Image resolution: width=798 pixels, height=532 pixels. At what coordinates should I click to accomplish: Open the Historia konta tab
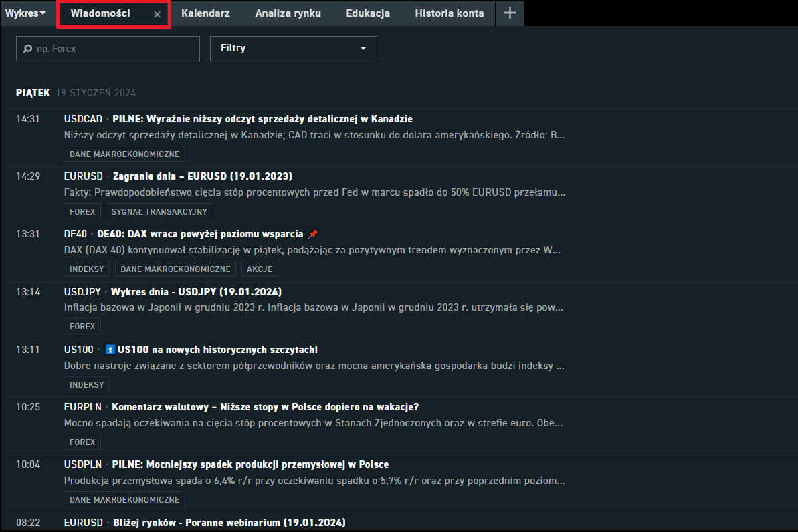(449, 13)
